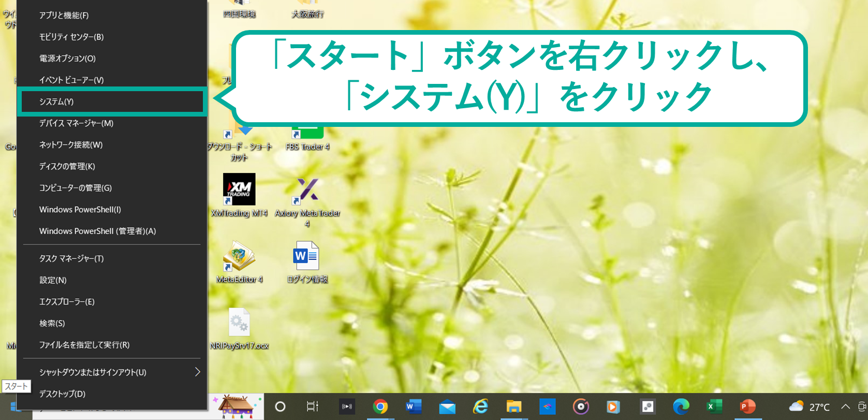Open Microsoft Edge from the taskbar
Screen dimensions: 868x420
tap(681, 407)
